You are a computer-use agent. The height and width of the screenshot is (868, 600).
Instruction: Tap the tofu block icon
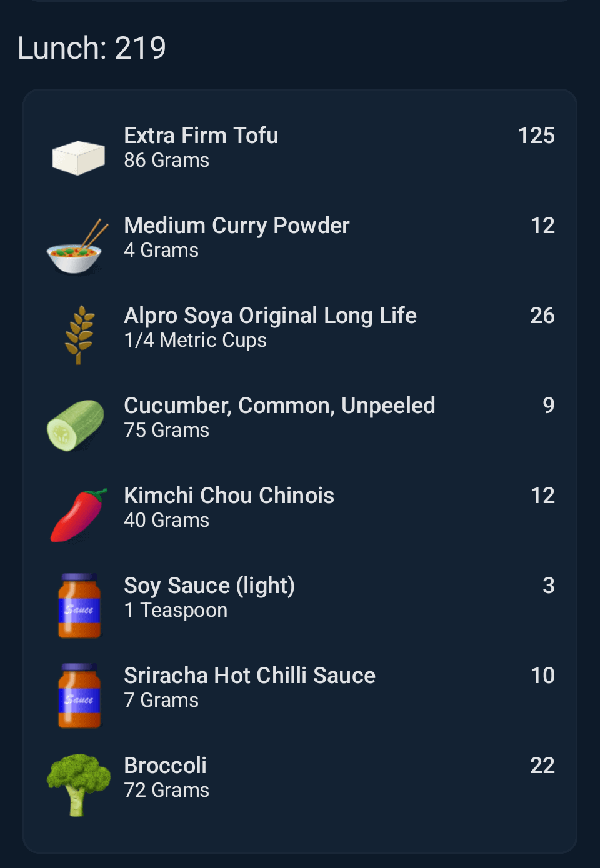78,157
